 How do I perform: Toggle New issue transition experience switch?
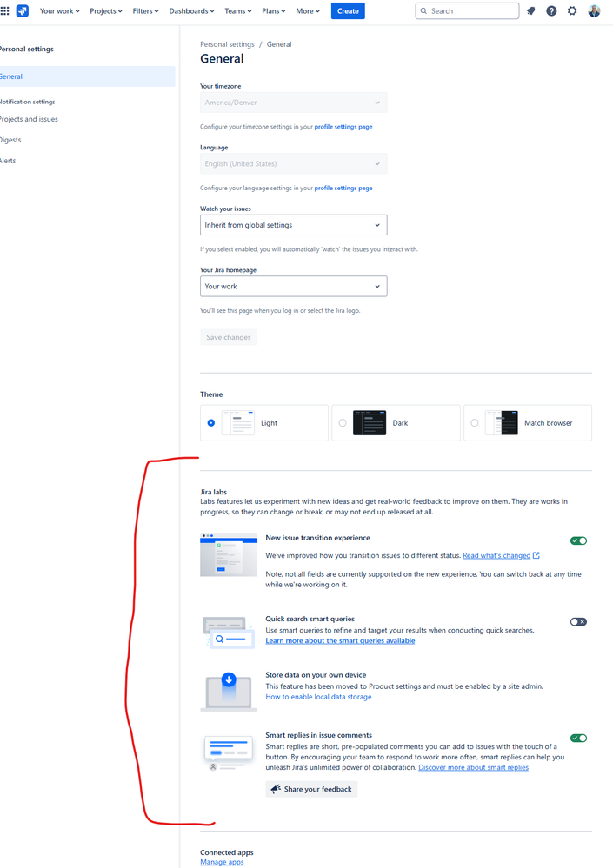click(579, 540)
